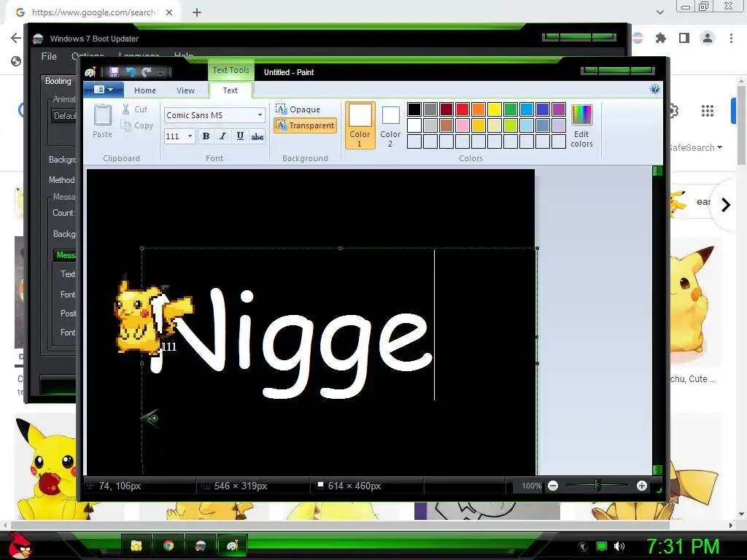Viewport: 747px width, 560px height.
Task: Open the font size 111 dropdown
Action: pos(190,136)
